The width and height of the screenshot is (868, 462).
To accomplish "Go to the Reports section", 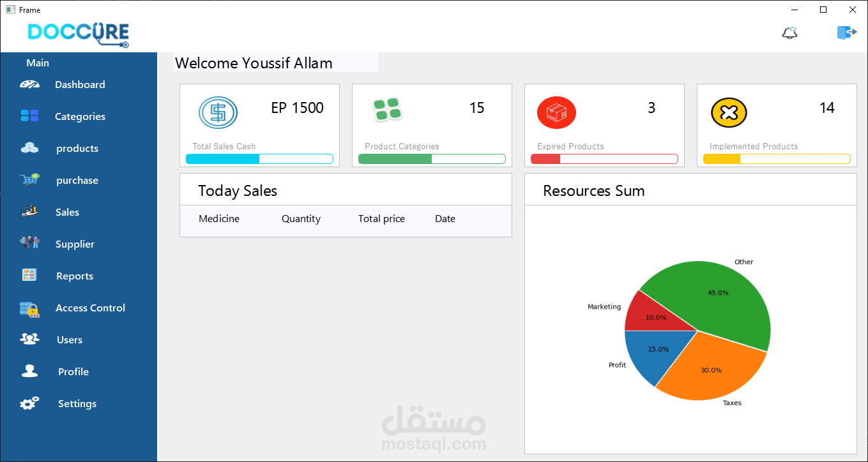I will 75,276.
